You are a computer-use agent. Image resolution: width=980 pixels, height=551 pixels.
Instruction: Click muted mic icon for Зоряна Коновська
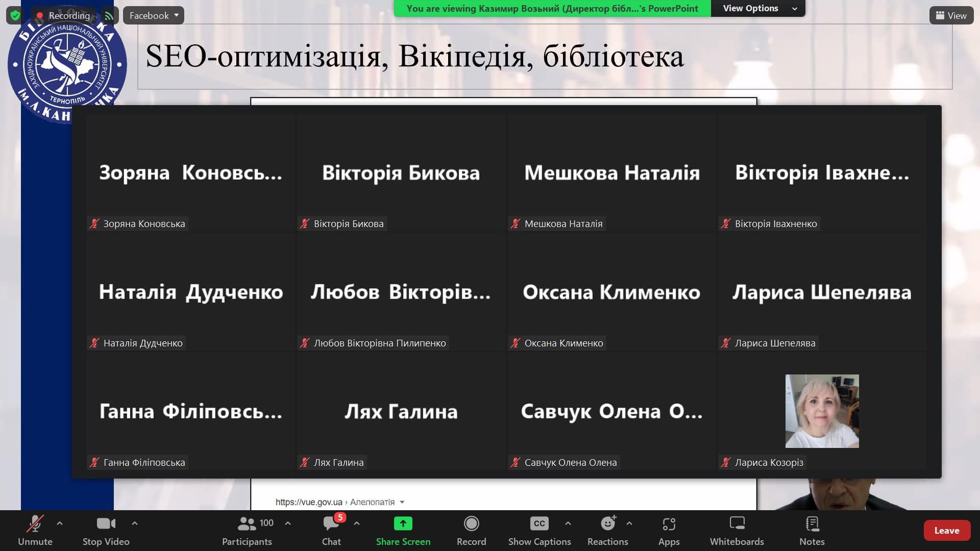coord(94,223)
